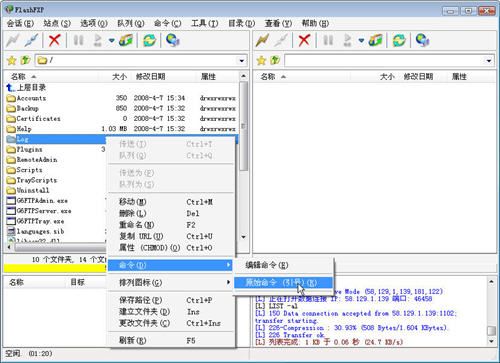Open the 站点(S) menu
Viewport: 500px width, 363px height.
click(x=57, y=23)
